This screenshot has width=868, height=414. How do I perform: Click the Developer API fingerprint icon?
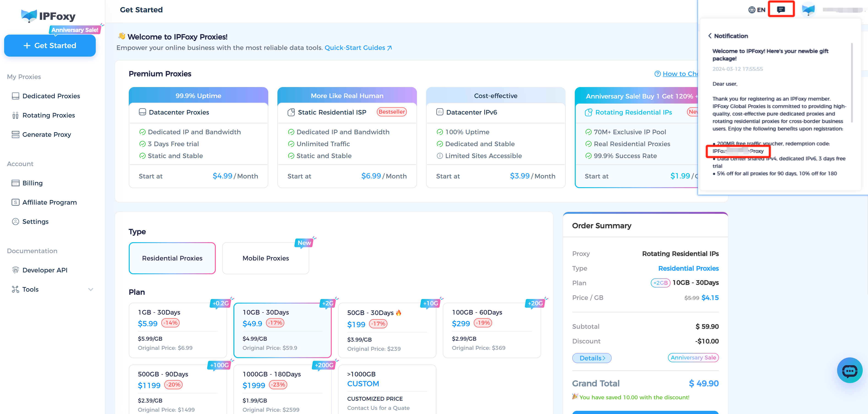[15, 270]
